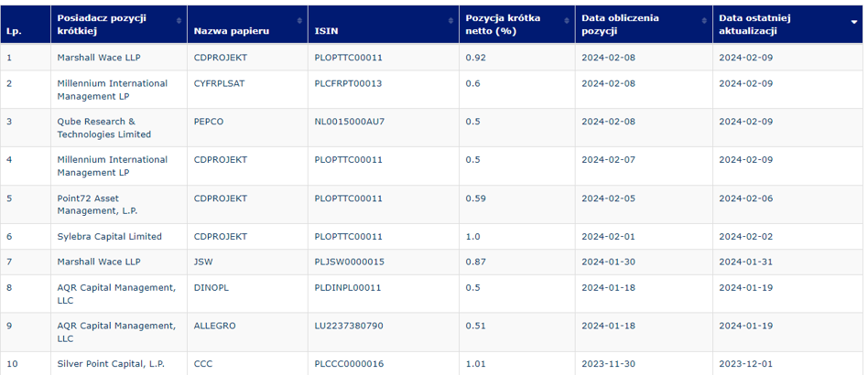Select Marshall Wace LLP in row 1
Viewport: 868px width, 375px height.
[x=99, y=58]
